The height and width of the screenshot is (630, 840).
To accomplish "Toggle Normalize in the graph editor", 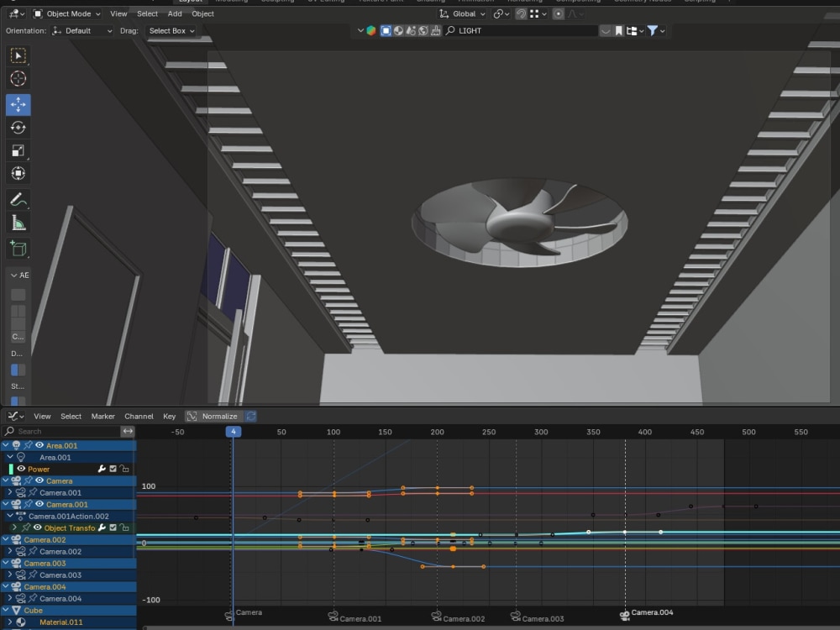I will pyautogui.click(x=213, y=417).
